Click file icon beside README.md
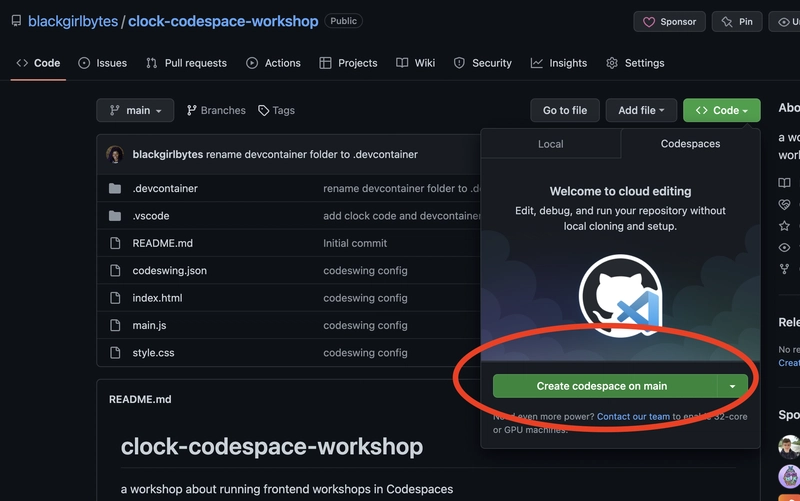The width and height of the screenshot is (800, 501). [x=115, y=243]
